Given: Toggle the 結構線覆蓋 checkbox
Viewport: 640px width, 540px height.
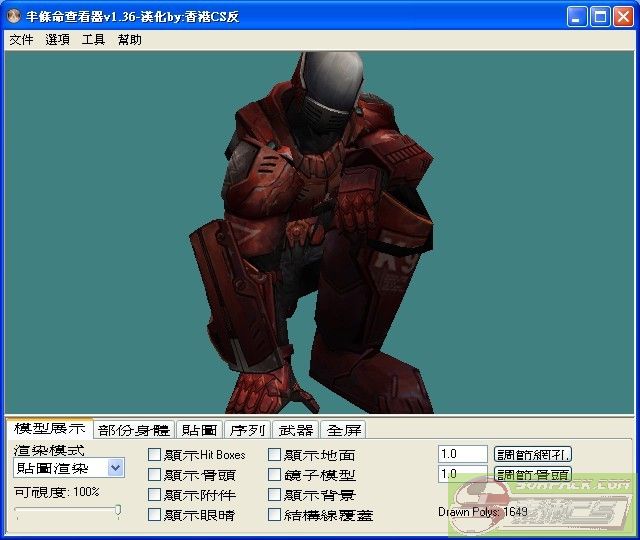Looking at the screenshot, I should (275, 515).
